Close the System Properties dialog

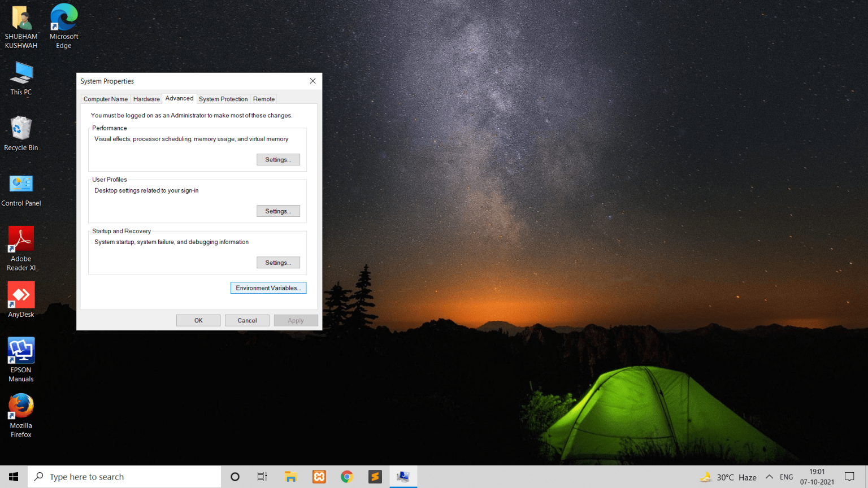(313, 81)
